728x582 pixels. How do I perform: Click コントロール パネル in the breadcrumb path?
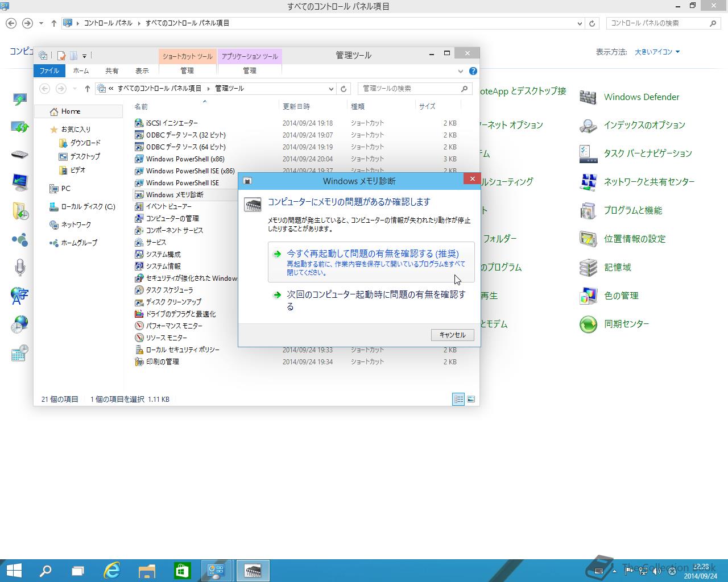click(108, 23)
